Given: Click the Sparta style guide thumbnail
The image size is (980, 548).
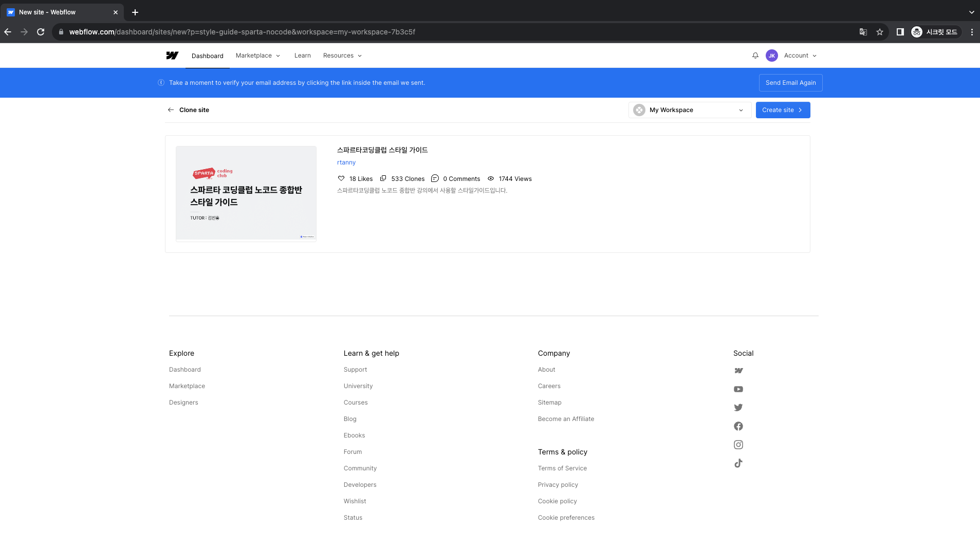Looking at the screenshot, I should [x=246, y=193].
